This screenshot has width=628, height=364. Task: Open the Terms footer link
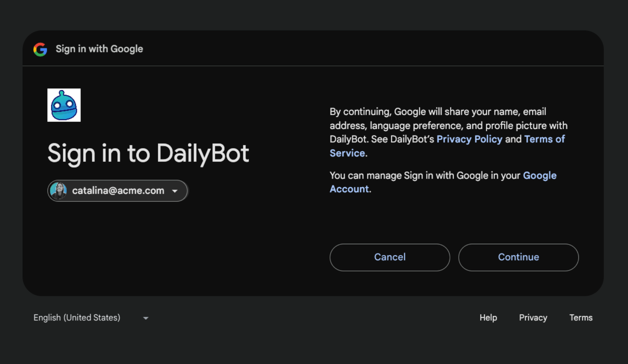click(x=581, y=318)
